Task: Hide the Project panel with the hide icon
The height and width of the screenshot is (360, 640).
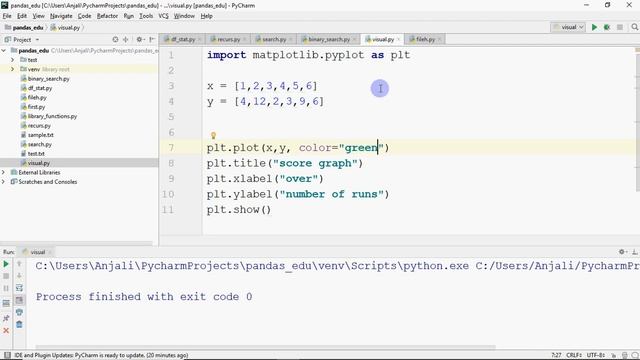Action: [152, 40]
